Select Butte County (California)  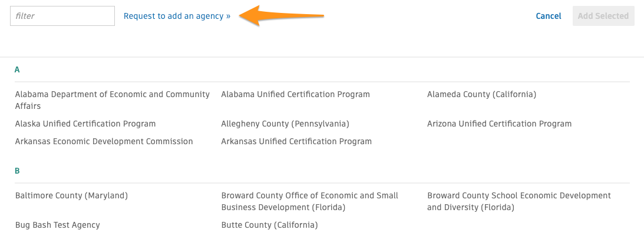269,225
